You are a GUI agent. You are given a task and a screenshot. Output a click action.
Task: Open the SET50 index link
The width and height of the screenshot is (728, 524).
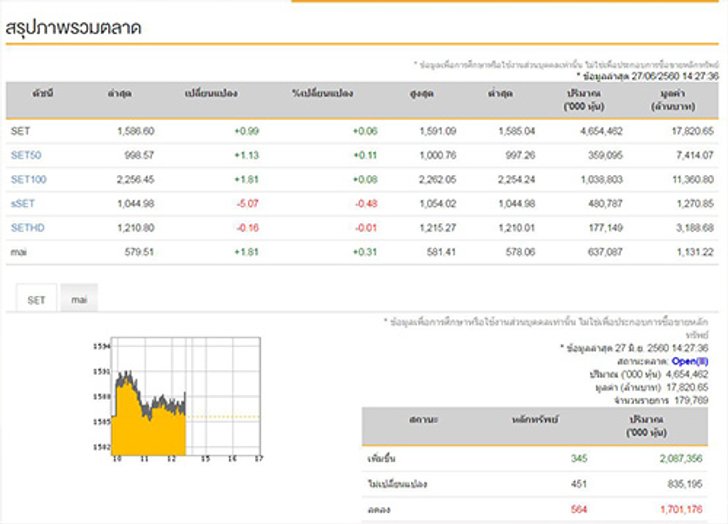point(26,155)
